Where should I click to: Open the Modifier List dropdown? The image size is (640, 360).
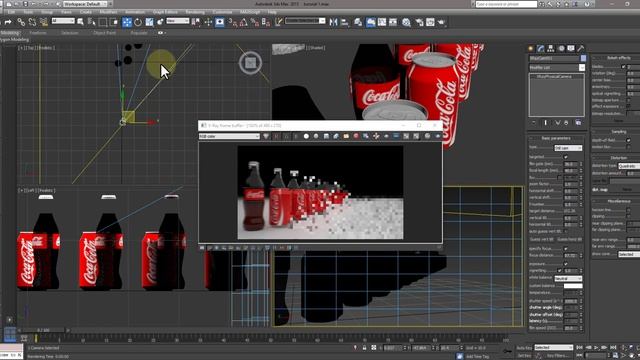(x=557, y=67)
